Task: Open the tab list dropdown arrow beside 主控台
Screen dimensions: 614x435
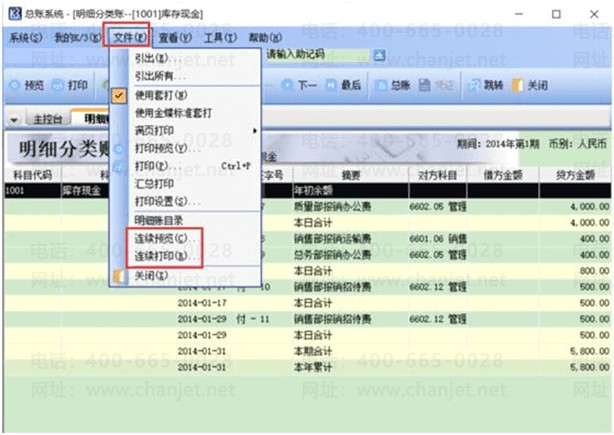Action: (x=14, y=119)
